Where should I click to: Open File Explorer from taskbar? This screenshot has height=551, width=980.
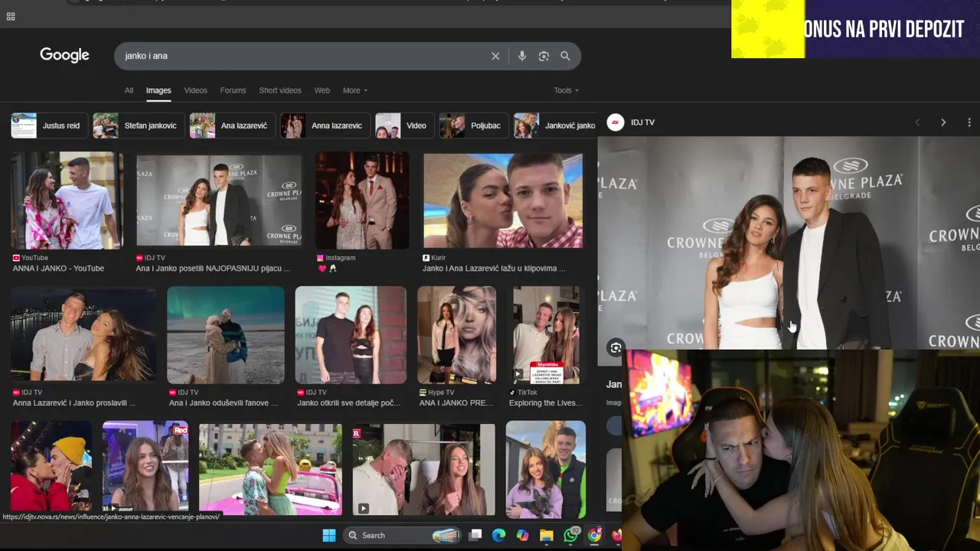pyautogui.click(x=546, y=535)
